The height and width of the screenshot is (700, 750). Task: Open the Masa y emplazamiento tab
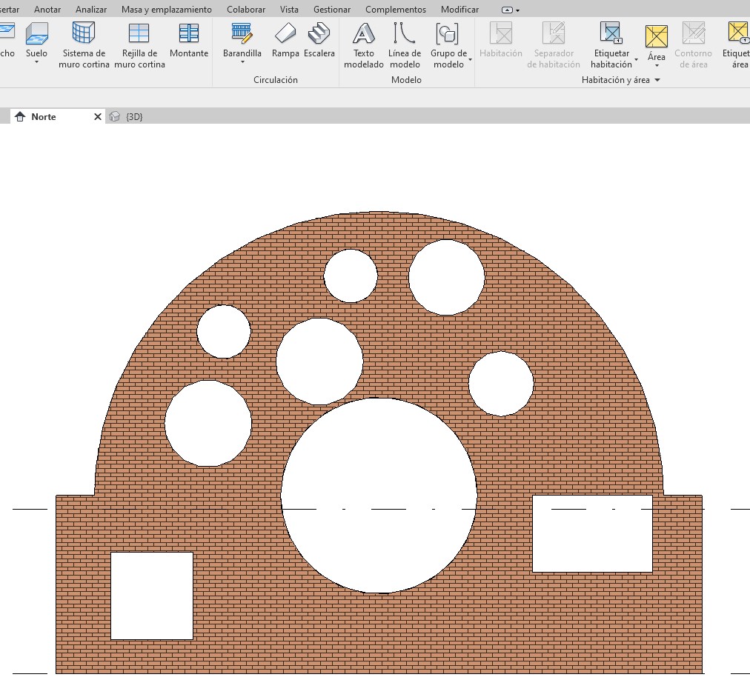(x=166, y=10)
